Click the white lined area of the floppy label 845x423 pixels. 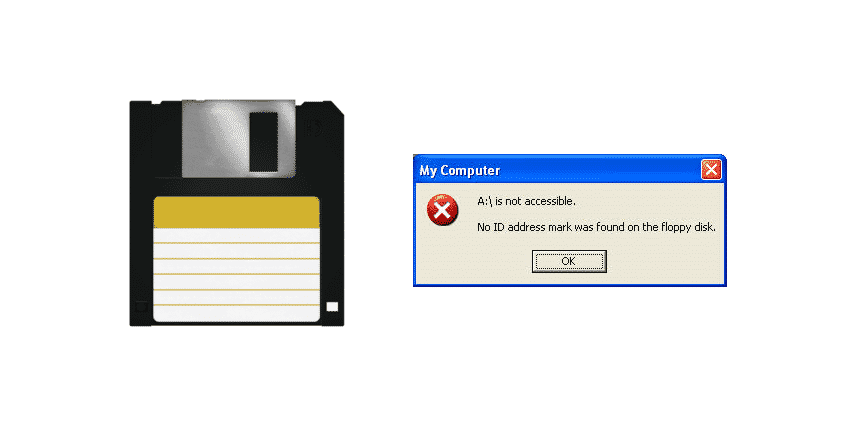(x=237, y=275)
